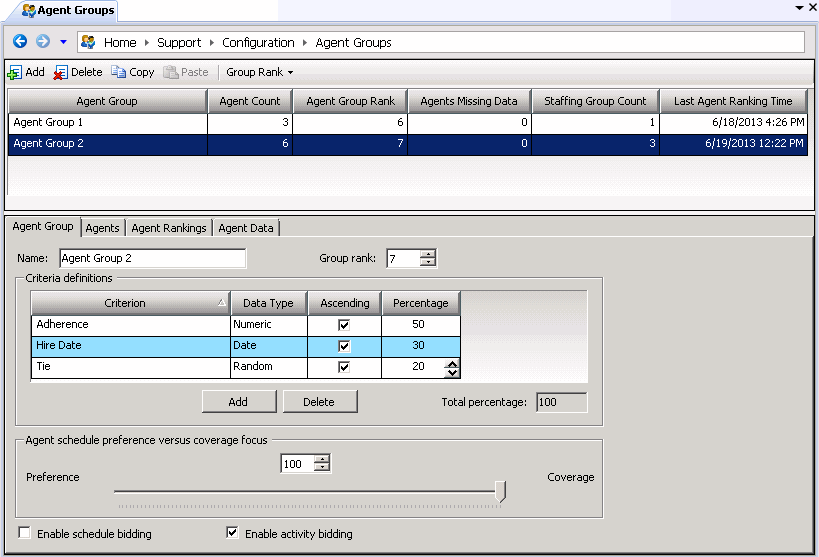The image size is (819, 557).
Task: Disable the activity bidding checkbox
Action: (233, 533)
